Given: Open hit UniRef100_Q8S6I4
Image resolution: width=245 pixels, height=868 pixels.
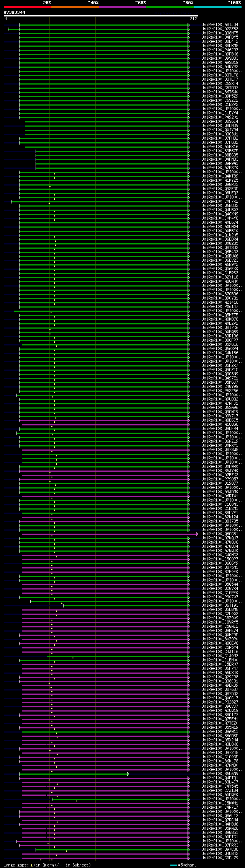Looking at the screenshot, I should click(x=220, y=121).
